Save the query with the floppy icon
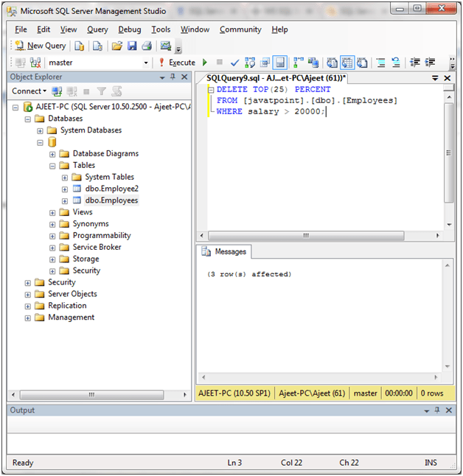The width and height of the screenshot is (463, 476). click(132, 46)
